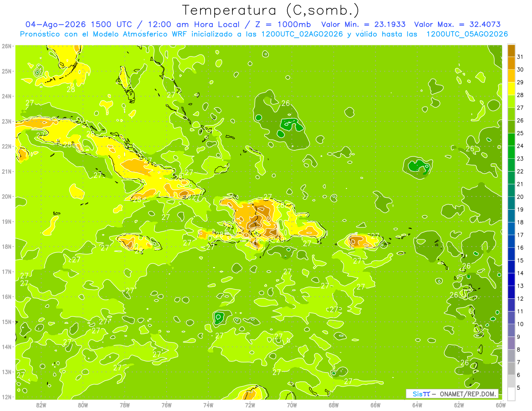The width and height of the screenshot is (532, 411).
Task: Click the '20N' latitude axis label
Action: (x=7, y=196)
